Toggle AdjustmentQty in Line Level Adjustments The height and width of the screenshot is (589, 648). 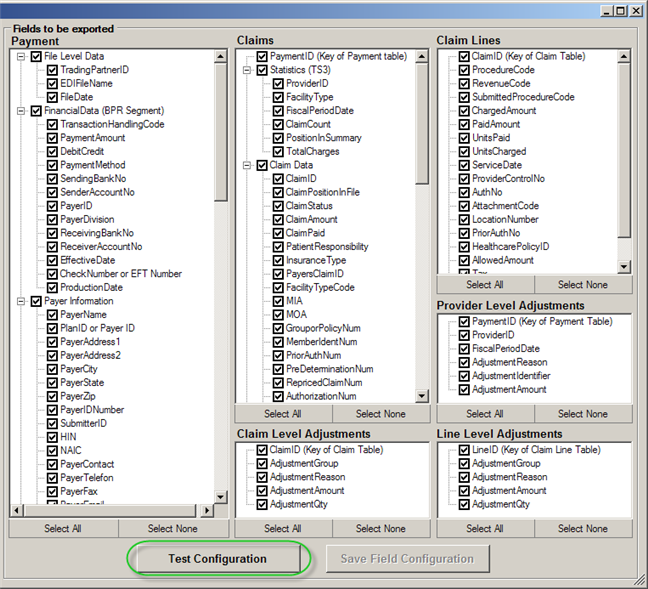tap(464, 505)
